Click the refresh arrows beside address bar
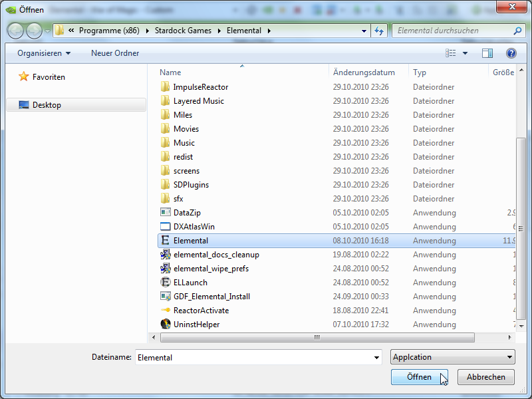Viewport: 532px width, 399px height. [x=379, y=31]
